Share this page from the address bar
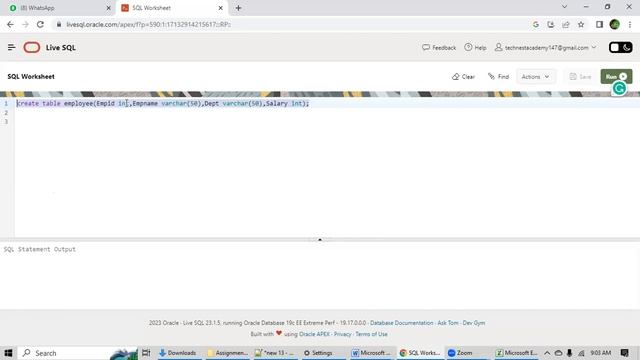 point(566,24)
